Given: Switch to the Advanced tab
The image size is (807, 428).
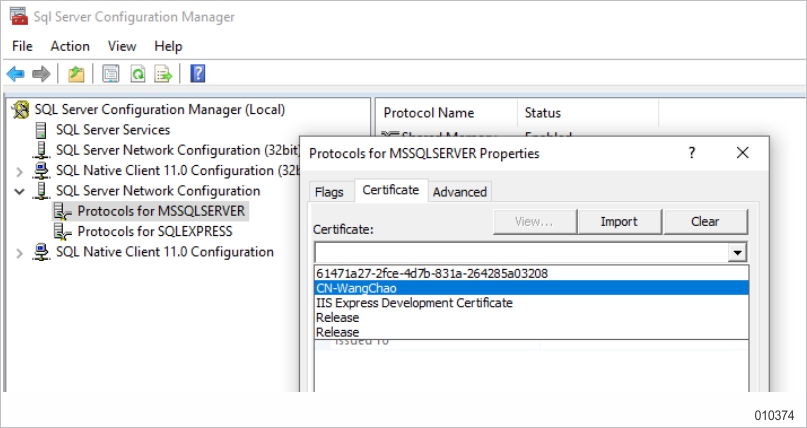Looking at the screenshot, I should pos(460,192).
